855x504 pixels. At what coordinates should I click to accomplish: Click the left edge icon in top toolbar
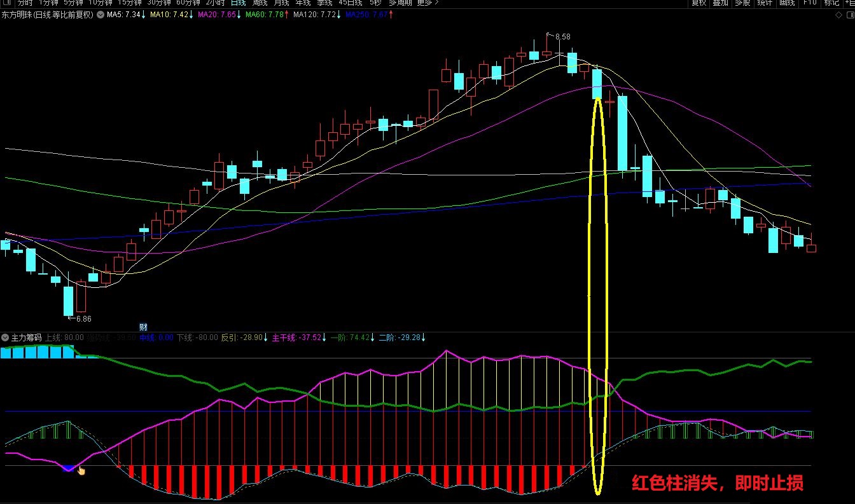click(x=6, y=3)
